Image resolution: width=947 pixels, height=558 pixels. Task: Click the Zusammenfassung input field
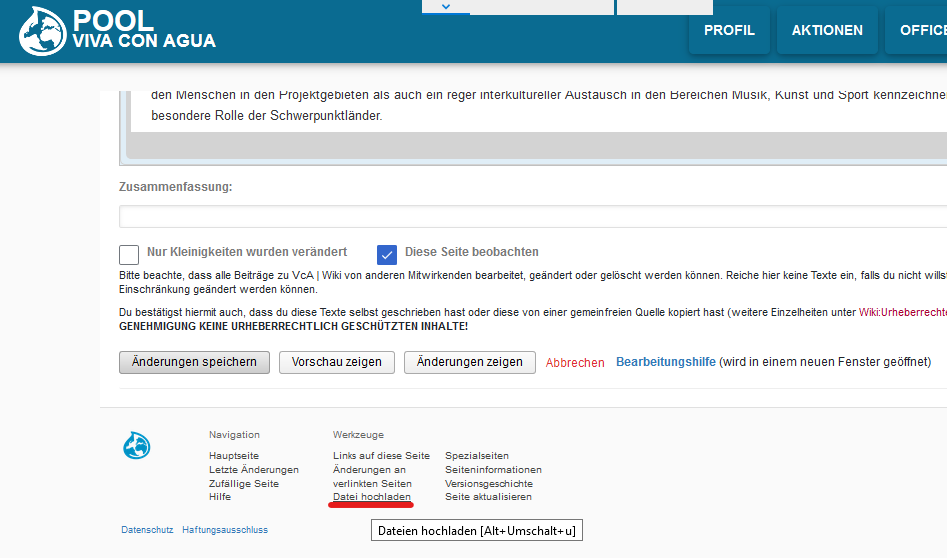click(532, 216)
